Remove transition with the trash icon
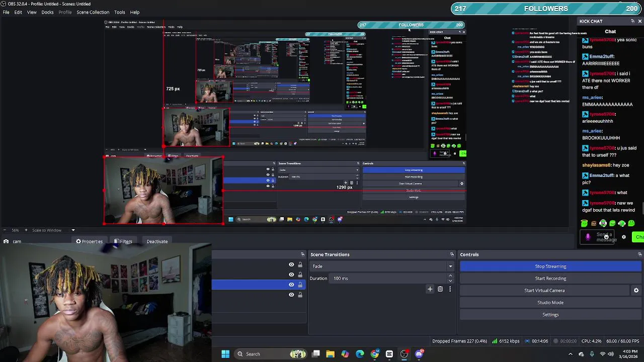Screen dimensions: 644x362 440,289
